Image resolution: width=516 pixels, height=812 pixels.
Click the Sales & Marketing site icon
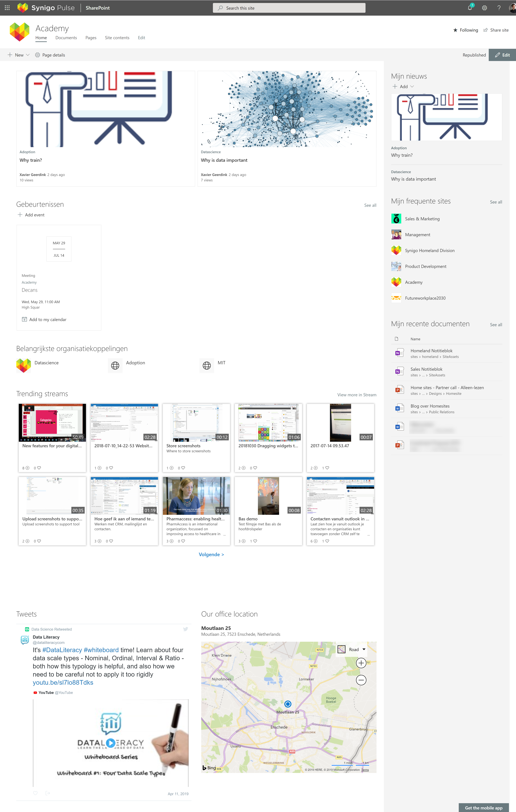click(x=396, y=219)
